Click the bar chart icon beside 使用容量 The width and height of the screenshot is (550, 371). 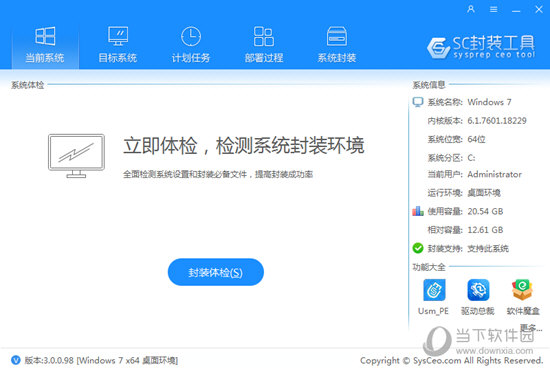(418, 211)
